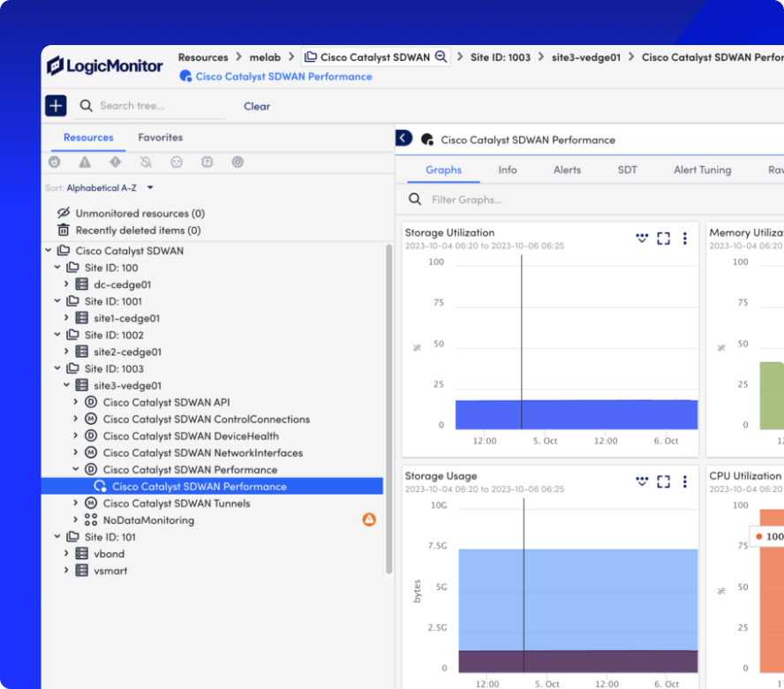Click the plus add-resource button
Screen dimensions: 784x689
click(56, 106)
